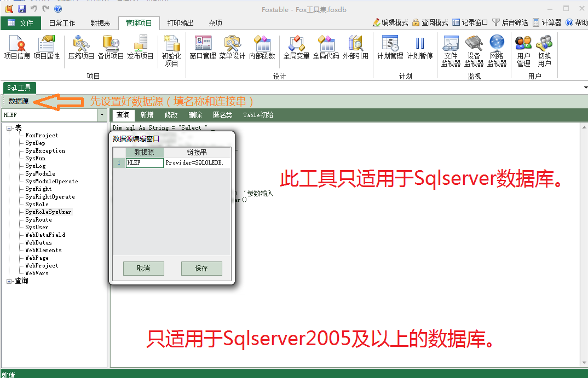Screen dimensions: 588x378
Task: Open the HLEF data source dropdown
Action: 102,115
